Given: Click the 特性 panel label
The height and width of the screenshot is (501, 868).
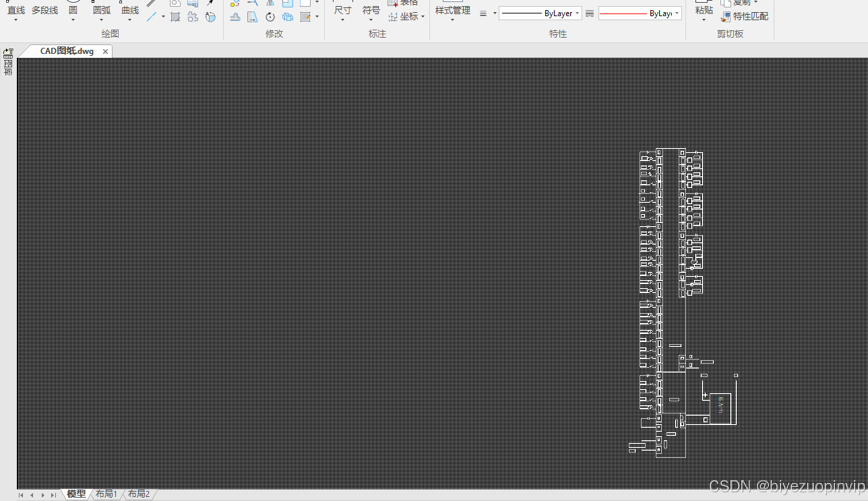Looking at the screenshot, I should [558, 34].
